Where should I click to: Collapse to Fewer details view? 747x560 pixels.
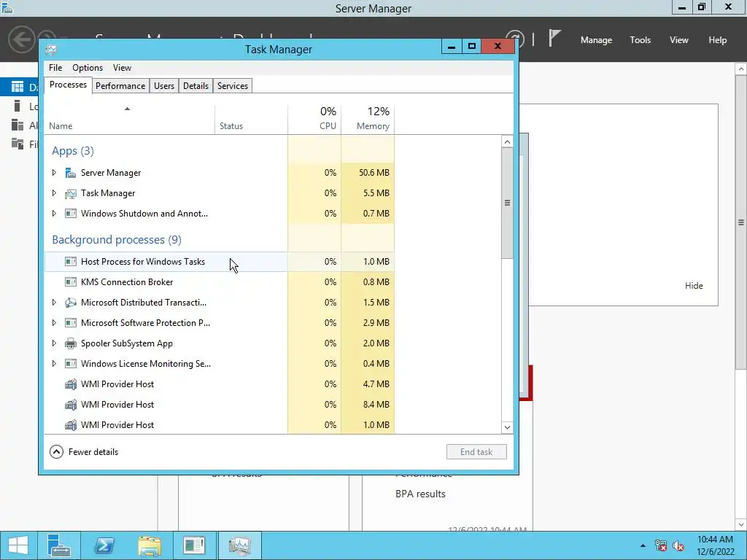[x=84, y=452]
